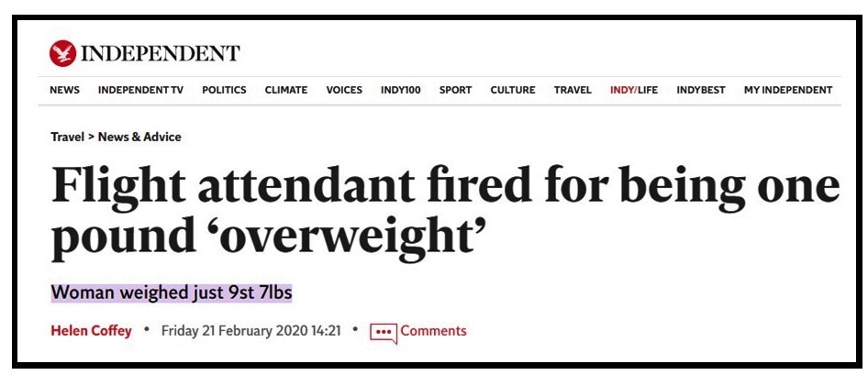Image resolution: width=868 pixels, height=375 pixels.
Task: Open author Helen Coffey's profile link
Action: point(93,331)
